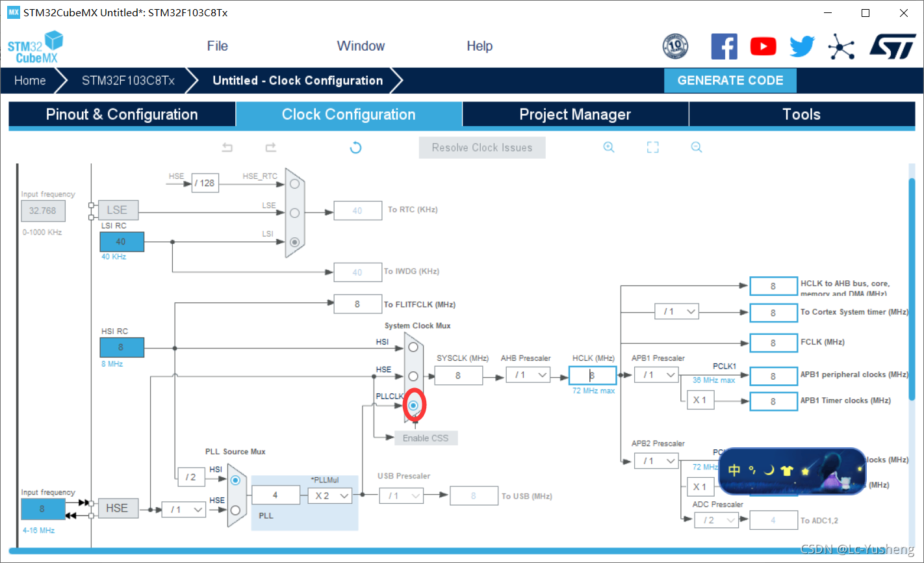Screen dimensions: 924x563
Task: Zoom out of the clock diagram
Action: pos(697,148)
